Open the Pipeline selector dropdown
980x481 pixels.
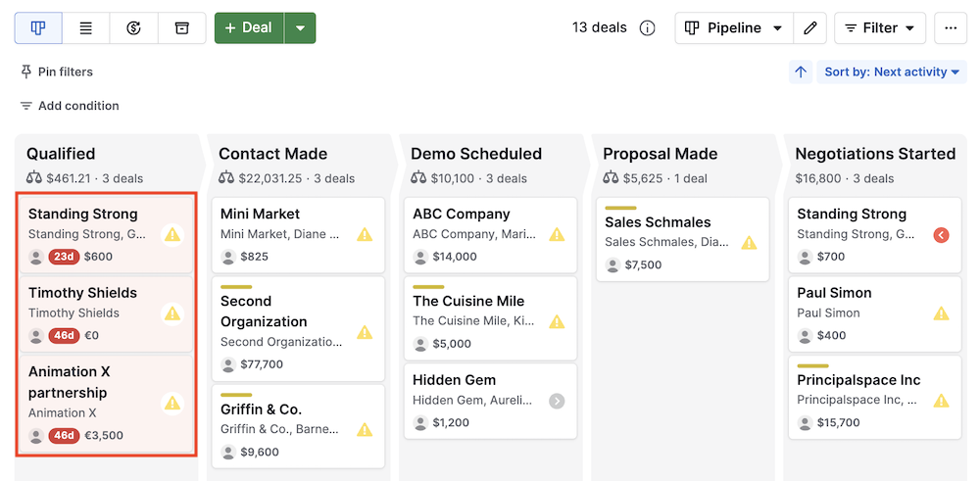point(733,28)
